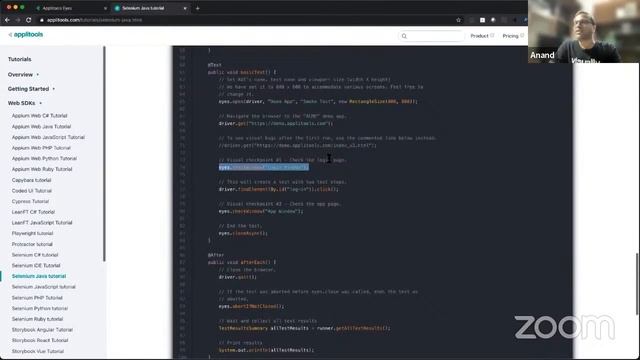This screenshot has height=360, width=640.
Task: Bookmark this page with the star icon
Action: 458,20
